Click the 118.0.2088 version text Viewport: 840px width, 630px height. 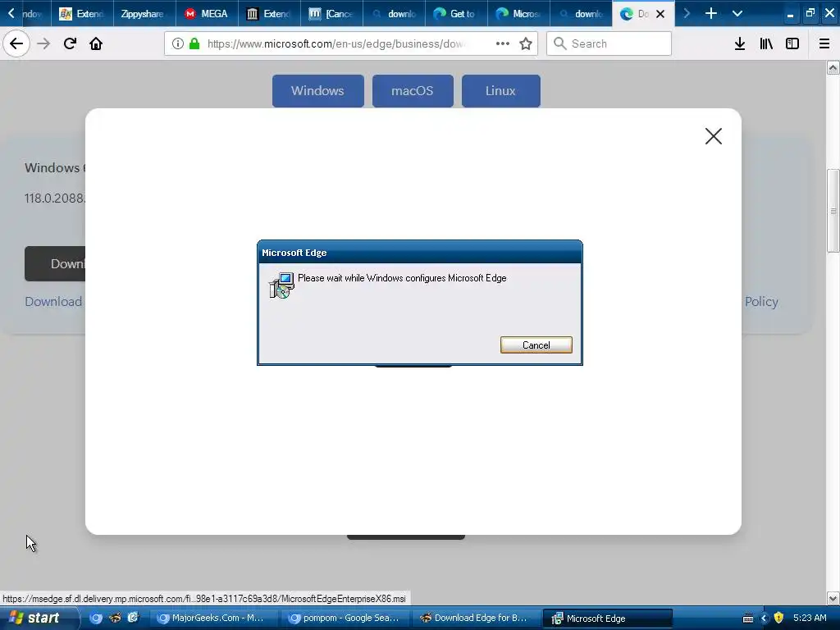click(55, 199)
